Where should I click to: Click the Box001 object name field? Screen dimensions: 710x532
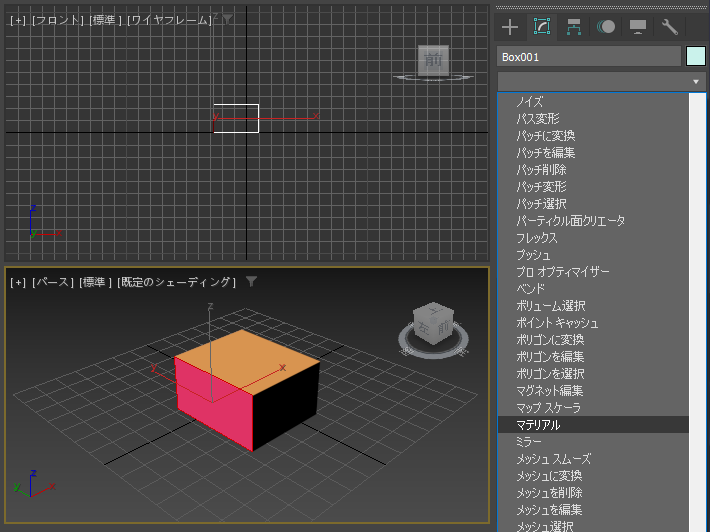(589, 57)
